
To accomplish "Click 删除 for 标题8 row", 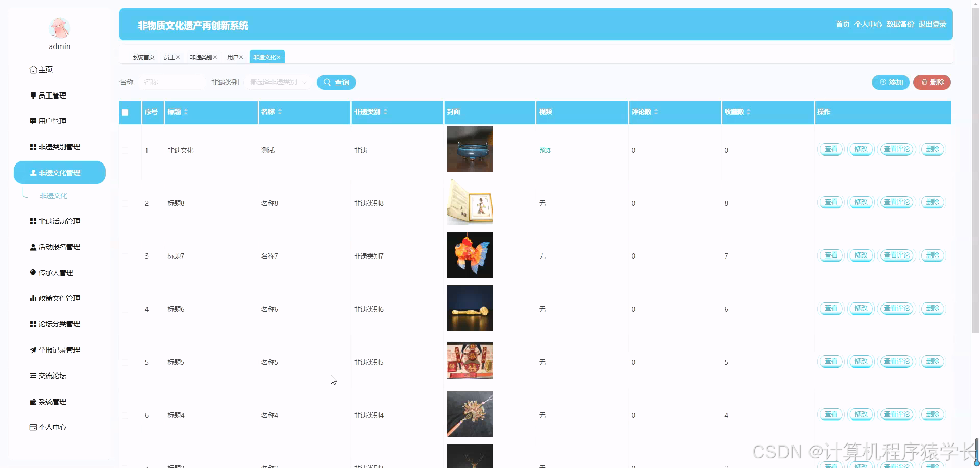I will point(933,202).
